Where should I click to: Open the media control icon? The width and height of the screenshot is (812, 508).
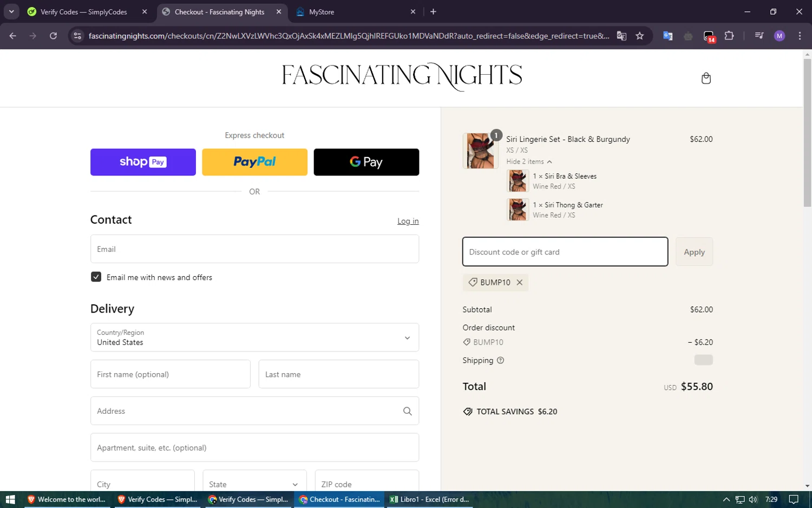tap(759, 36)
